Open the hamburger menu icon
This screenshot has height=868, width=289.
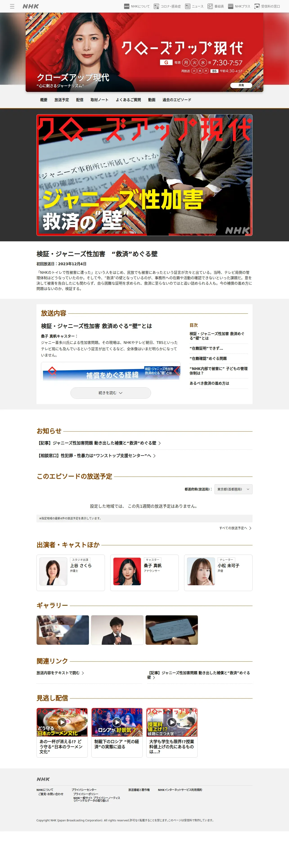[12, 6]
